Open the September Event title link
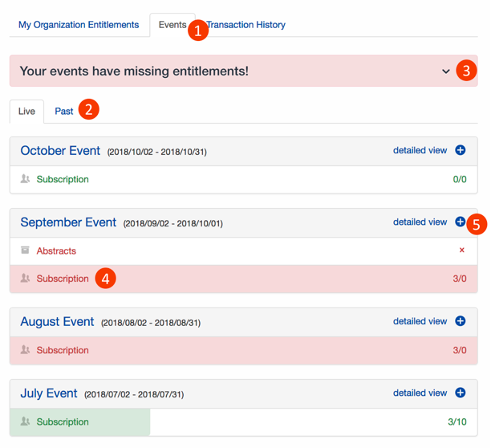 click(x=68, y=222)
